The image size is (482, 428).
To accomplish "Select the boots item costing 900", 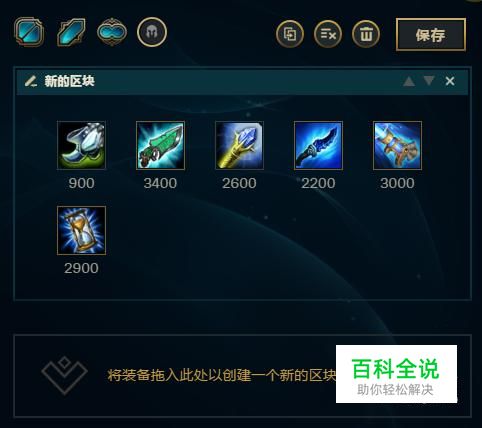I will click(x=81, y=145).
